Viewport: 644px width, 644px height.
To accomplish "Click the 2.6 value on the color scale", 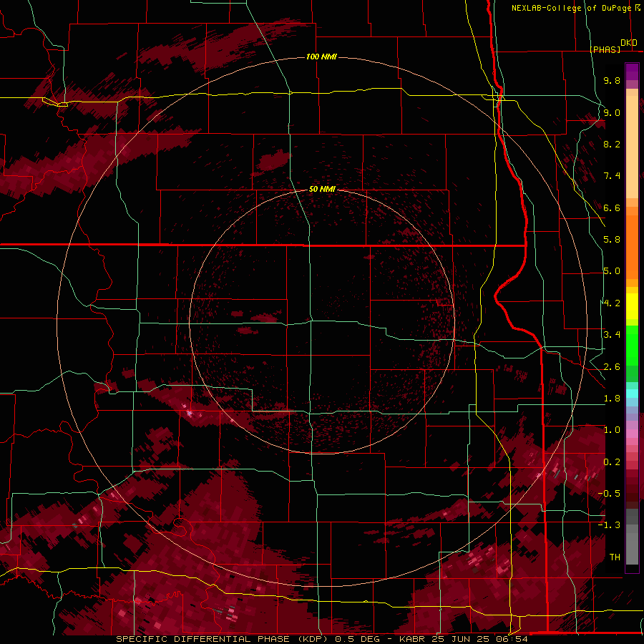I will [612, 367].
